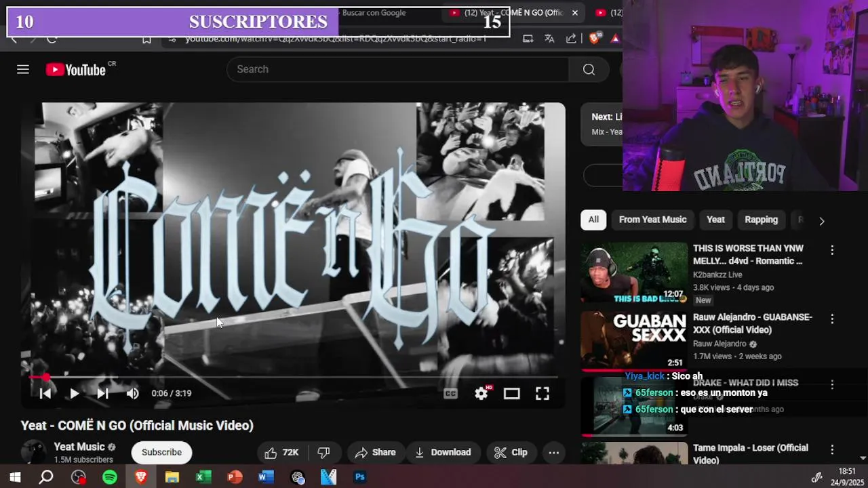This screenshot has width=868, height=488.
Task: Click the Yeat Music channel avatar
Action: [33, 452]
